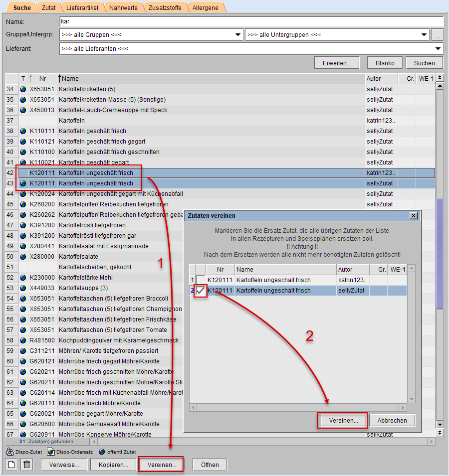Click the Name search input field

(251, 22)
